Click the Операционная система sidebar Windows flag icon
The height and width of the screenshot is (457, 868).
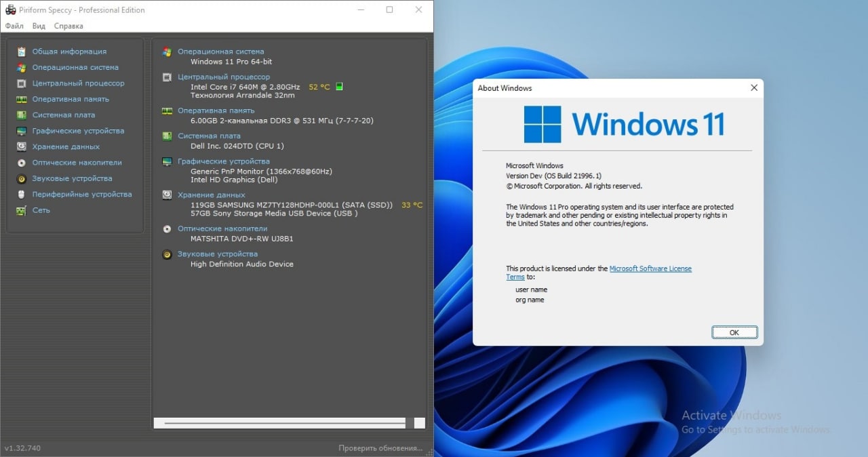click(21, 67)
